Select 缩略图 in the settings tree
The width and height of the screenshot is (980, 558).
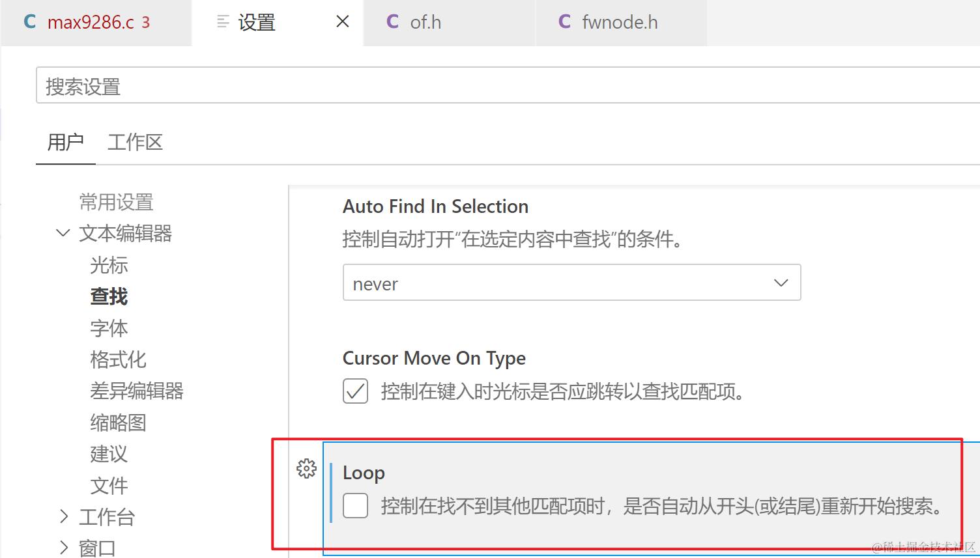pos(118,423)
